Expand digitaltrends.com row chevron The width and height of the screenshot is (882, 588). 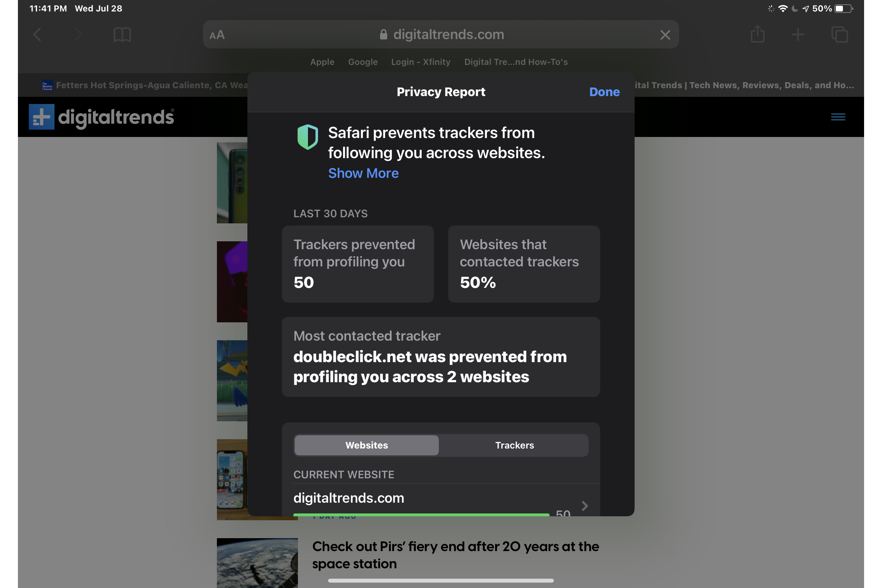(584, 506)
